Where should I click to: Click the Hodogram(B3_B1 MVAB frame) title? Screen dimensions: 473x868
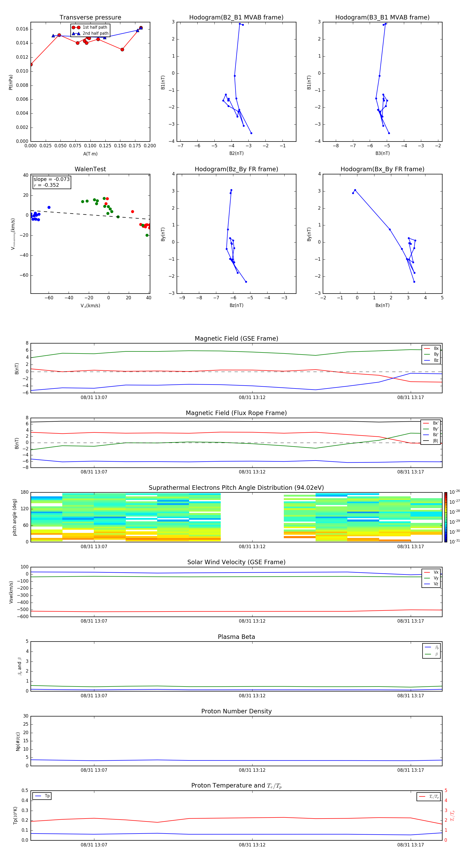(x=382, y=18)
